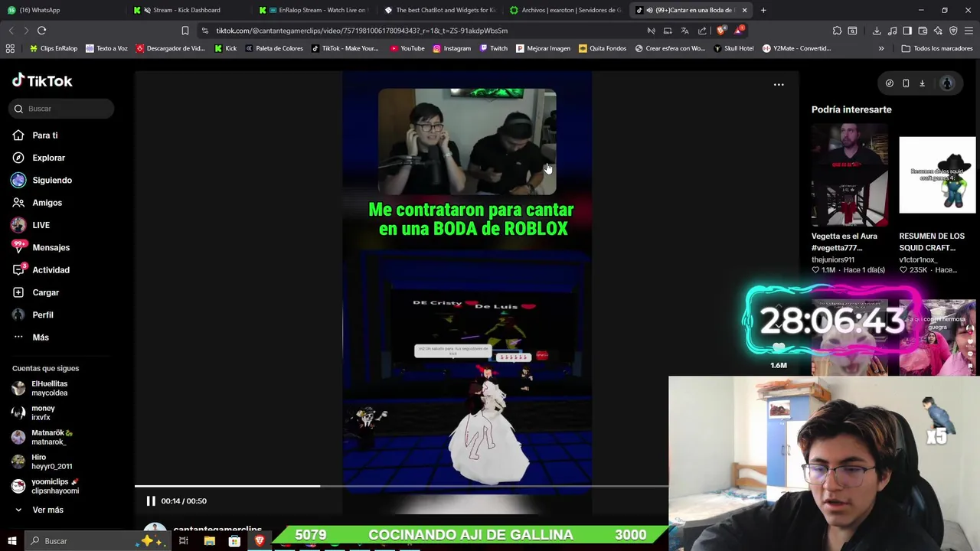Seek along the video progress bar
The width and height of the screenshot is (980, 551).
tap(401, 486)
